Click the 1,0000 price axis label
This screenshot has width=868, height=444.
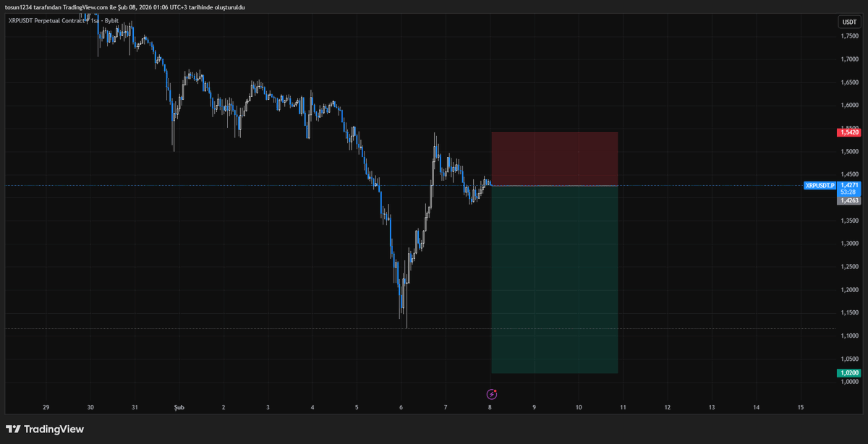tap(849, 381)
